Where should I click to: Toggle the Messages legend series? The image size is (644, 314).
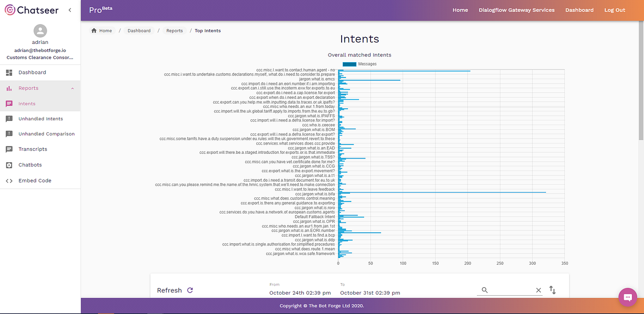(359, 64)
